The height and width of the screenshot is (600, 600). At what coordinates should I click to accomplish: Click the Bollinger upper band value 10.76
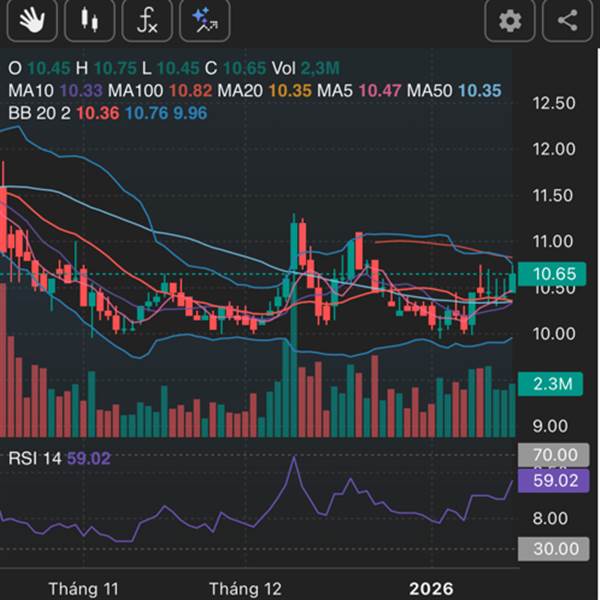[147, 113]
